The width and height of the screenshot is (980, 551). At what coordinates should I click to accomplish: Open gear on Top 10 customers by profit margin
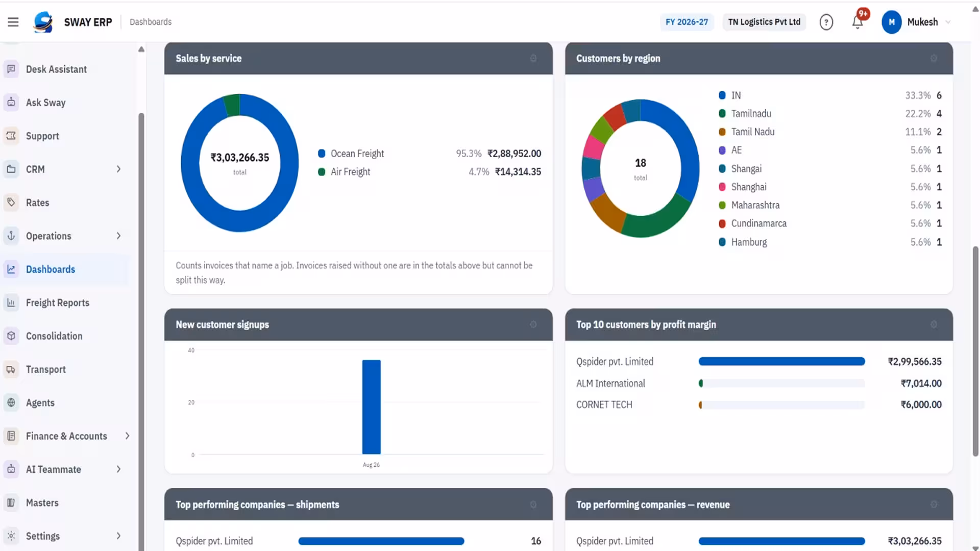point(934,324)
